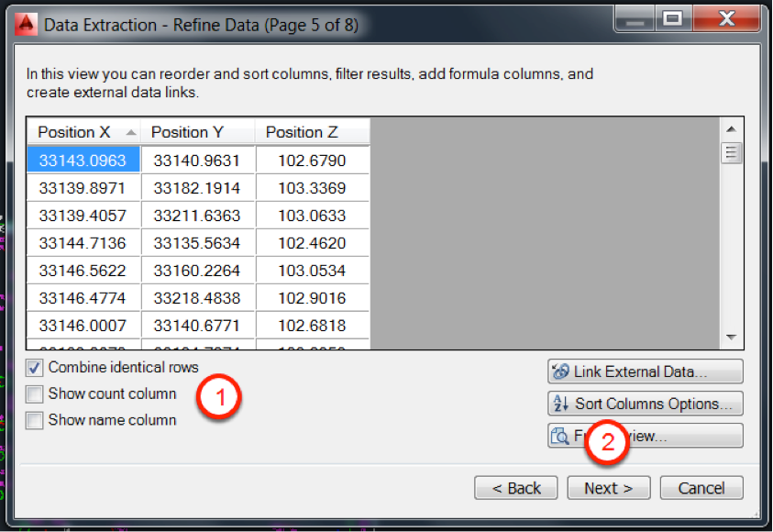773x532 pixels.
Task: Close the Data Extraction dialog window
Action: (x=727, y=18)
